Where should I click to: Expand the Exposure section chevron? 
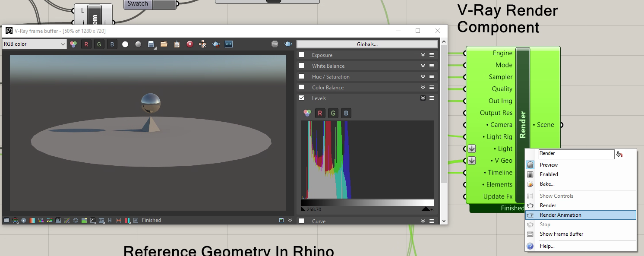coord(423,55)
